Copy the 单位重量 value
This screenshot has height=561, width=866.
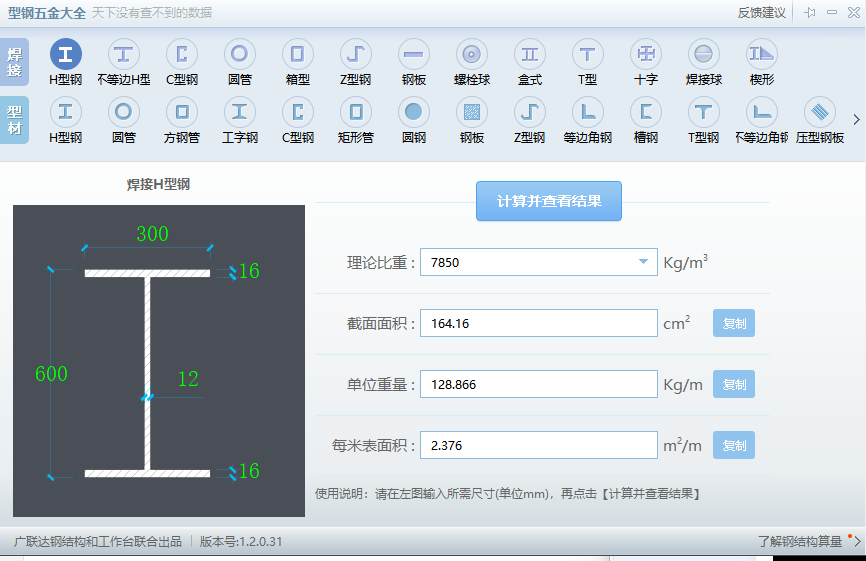(x=734, y=384)
